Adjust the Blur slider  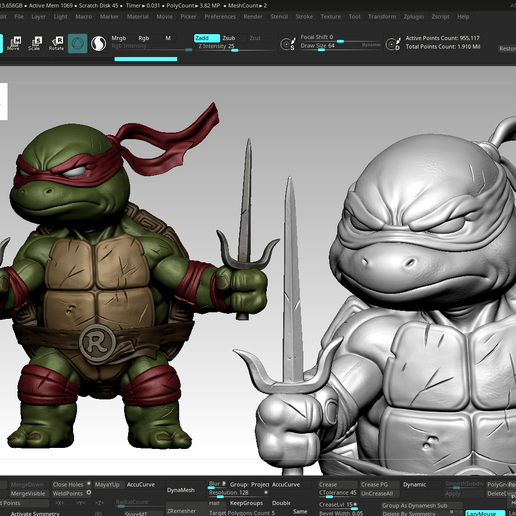[x=217, y=484]
